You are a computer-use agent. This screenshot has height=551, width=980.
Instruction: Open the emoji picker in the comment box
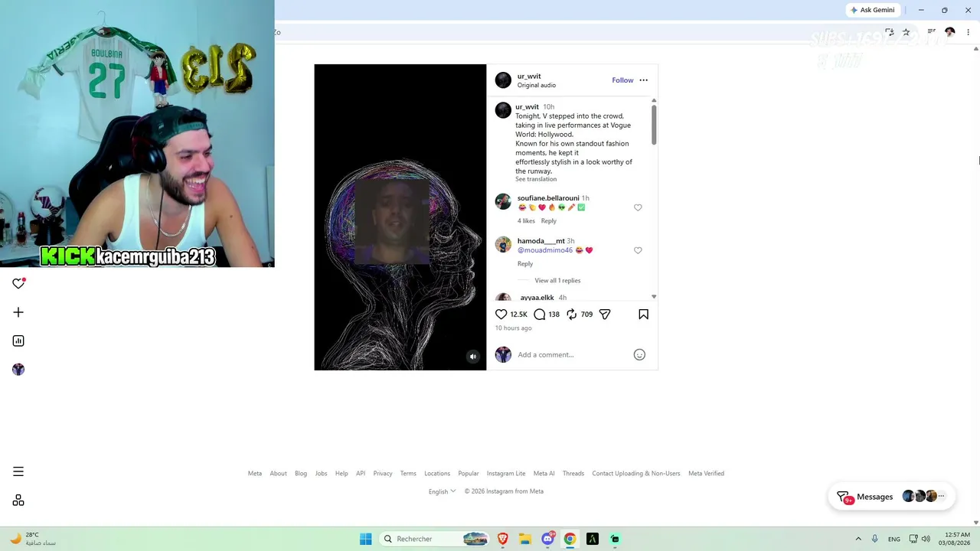pyautogui.click(x=639, y=354)
